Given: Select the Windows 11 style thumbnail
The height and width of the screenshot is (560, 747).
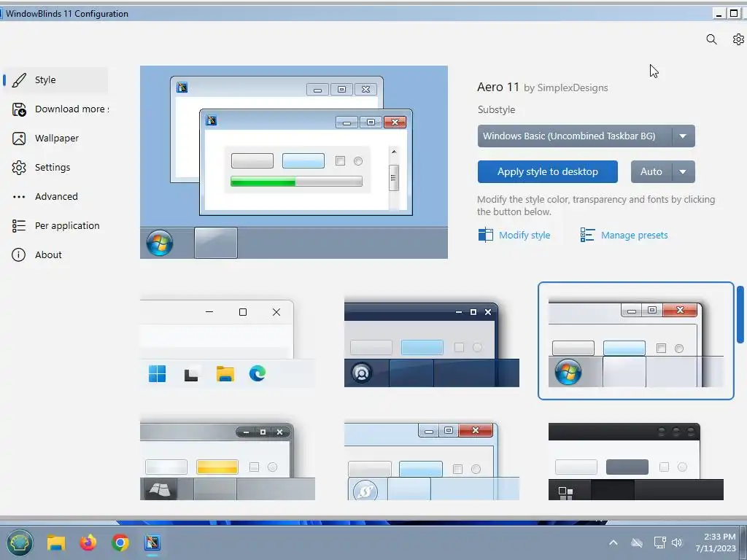Looking at the screenshot, I should click(228, 341).
